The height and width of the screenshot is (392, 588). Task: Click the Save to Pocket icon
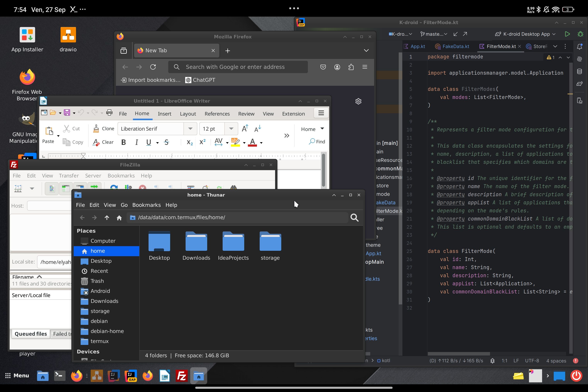323,67
